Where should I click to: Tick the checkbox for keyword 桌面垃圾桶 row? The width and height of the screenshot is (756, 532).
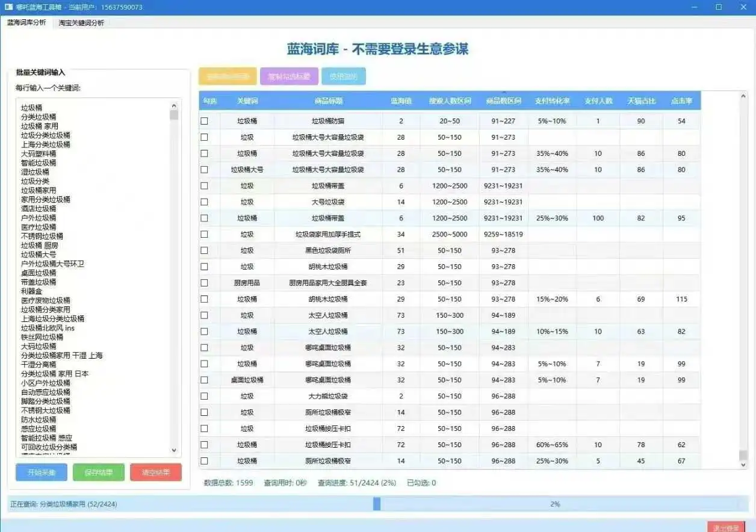click(x=204, y=380)
